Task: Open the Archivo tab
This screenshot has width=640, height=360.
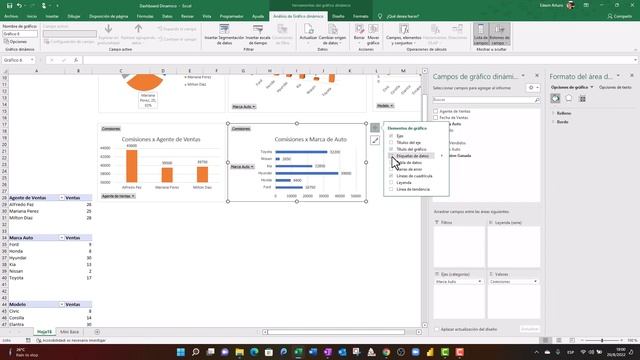Action: [x=11, y=16]
